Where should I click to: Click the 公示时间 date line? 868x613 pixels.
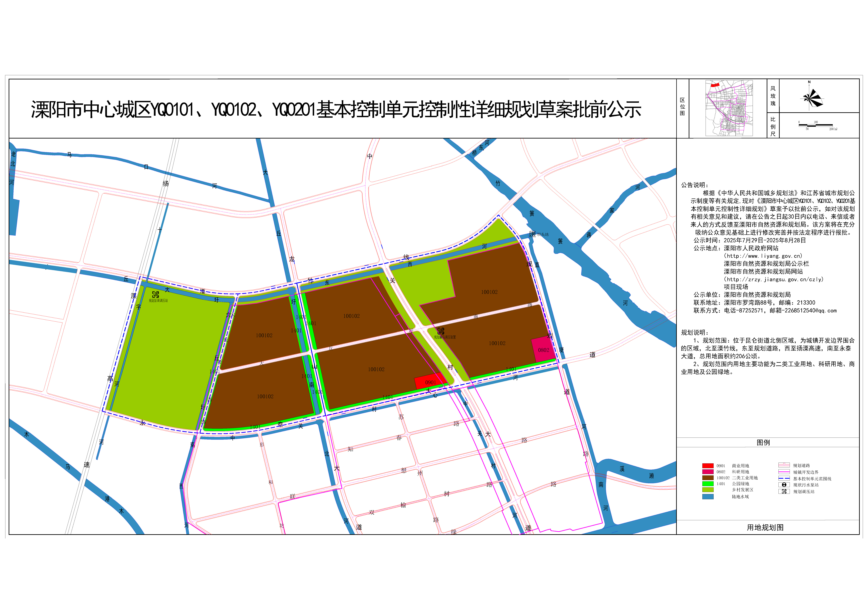pyautogui.click(x=750, y=240)
